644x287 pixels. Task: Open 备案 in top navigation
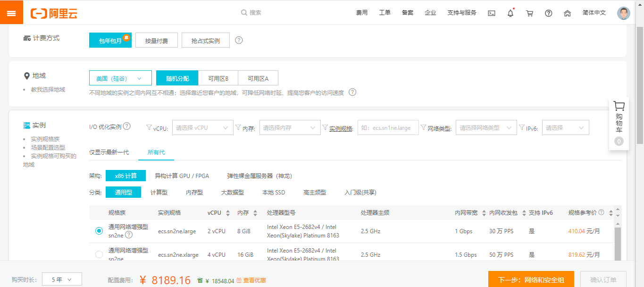(x=408, y=13)
